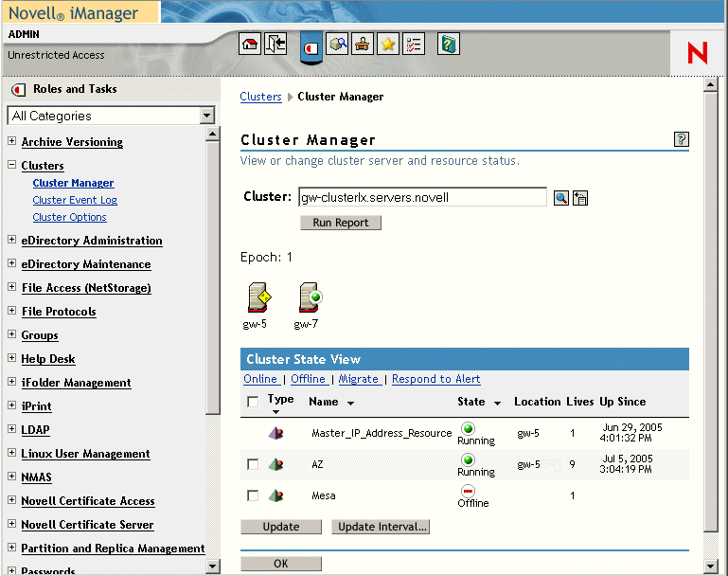
Task: Go to the Clusters breadcrumb link
Action: tap(260, 97)
